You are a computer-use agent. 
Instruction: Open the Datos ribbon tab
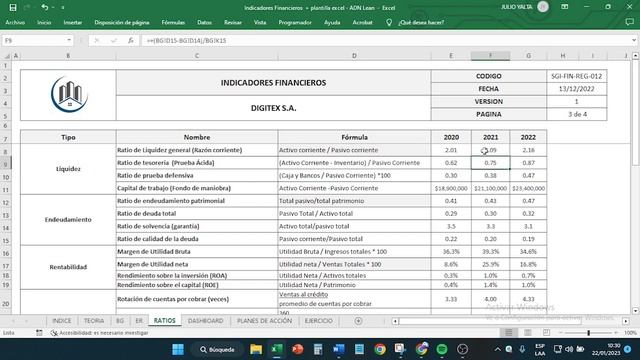(204, 22)
